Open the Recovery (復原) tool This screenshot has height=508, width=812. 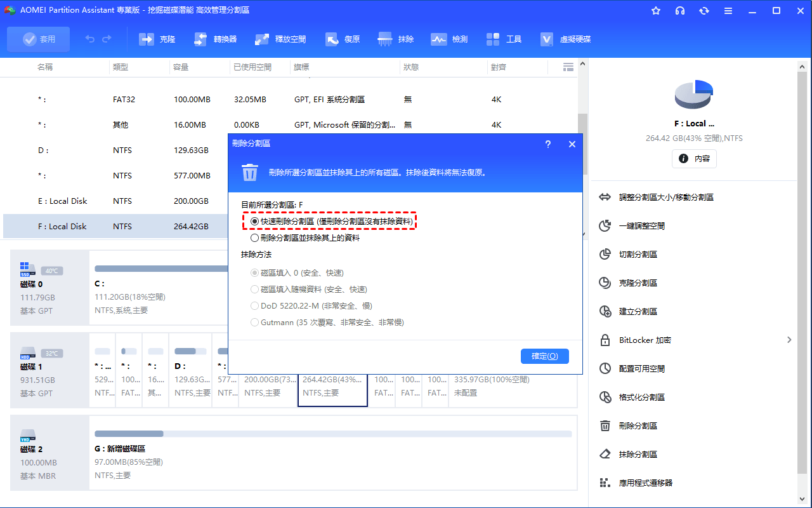point(332,39)
